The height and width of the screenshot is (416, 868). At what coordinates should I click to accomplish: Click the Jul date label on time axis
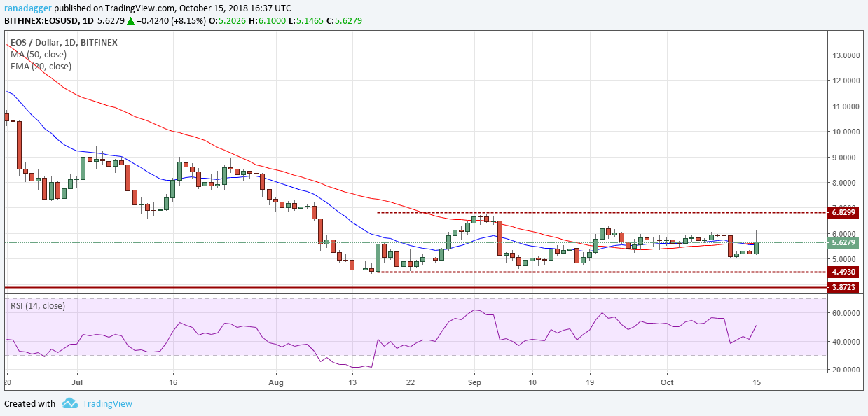click(x=78, y=384)
